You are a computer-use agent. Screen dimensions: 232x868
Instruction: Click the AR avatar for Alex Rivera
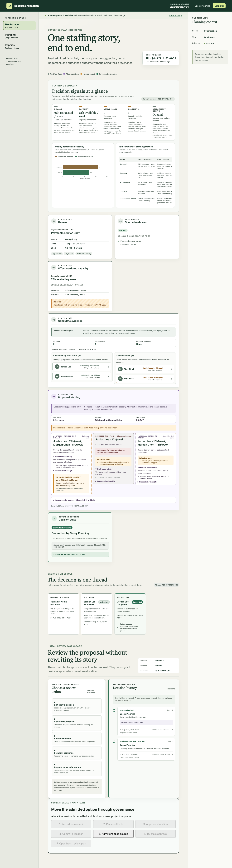click(x=120, y=379)
